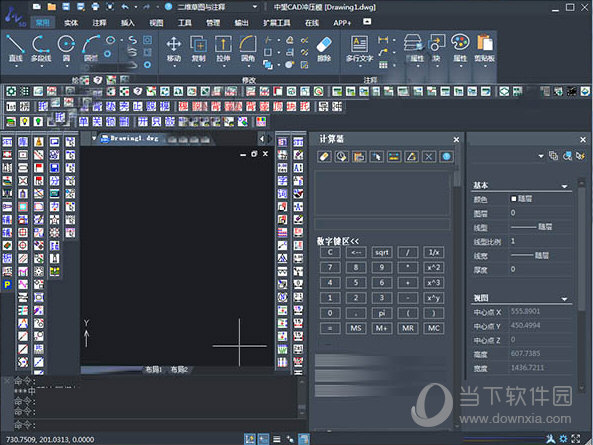Collapse the 数字键区<< numeric keypad section
This screenshot has height=445, width=593.
pos(338,241)
